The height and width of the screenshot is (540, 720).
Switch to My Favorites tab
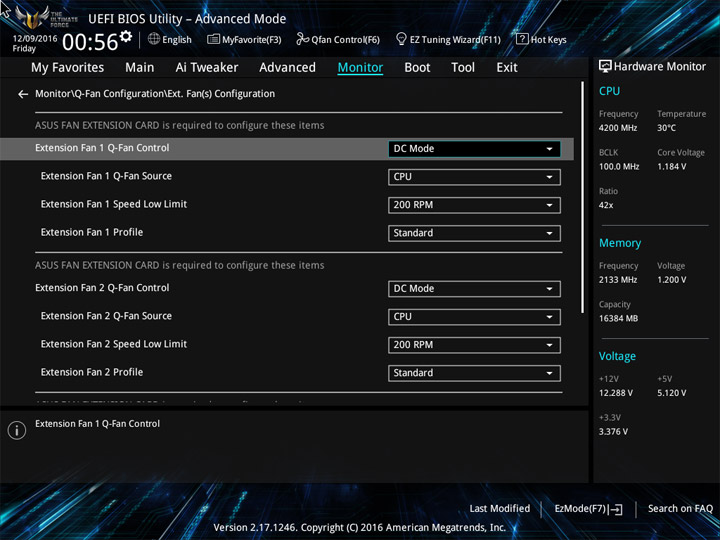pos(68,68)
